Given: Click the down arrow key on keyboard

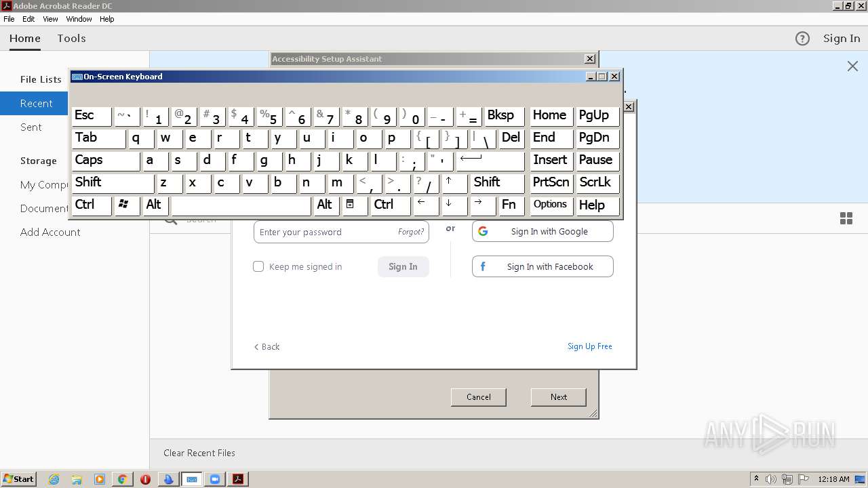Looking at the screenshot, I should 454,205.
